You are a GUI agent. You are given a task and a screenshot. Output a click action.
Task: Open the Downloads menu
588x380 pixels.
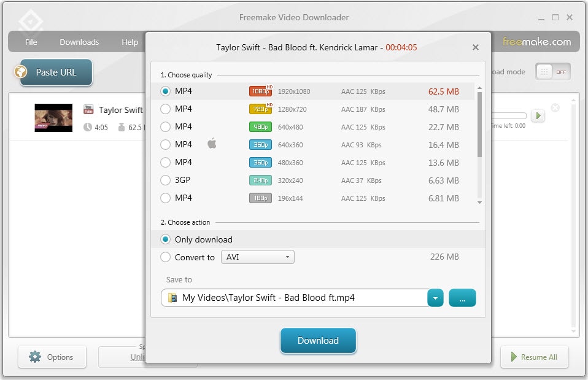79,42
